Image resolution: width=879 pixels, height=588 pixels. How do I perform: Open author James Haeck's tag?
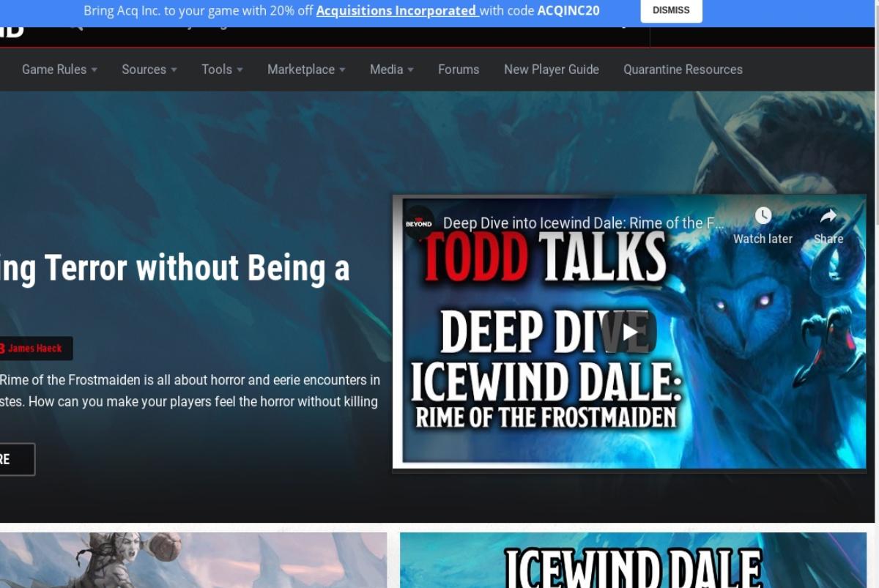click(35, 349)
